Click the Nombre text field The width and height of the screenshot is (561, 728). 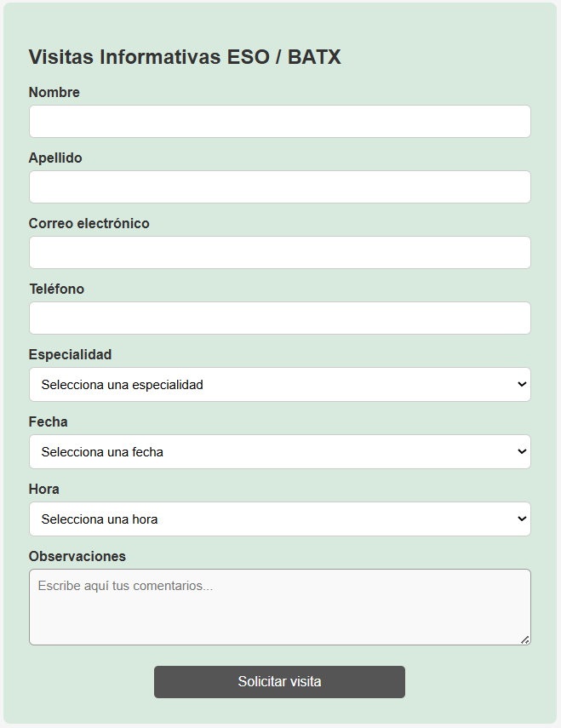[x=279, y=122]
